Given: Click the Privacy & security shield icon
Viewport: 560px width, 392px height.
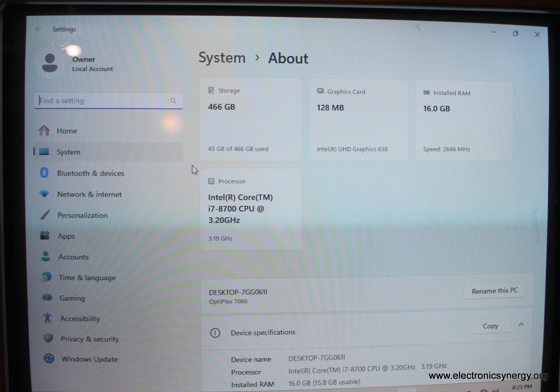Looking at the screenshot, I should pyautogui.click(x=48, y=338).
